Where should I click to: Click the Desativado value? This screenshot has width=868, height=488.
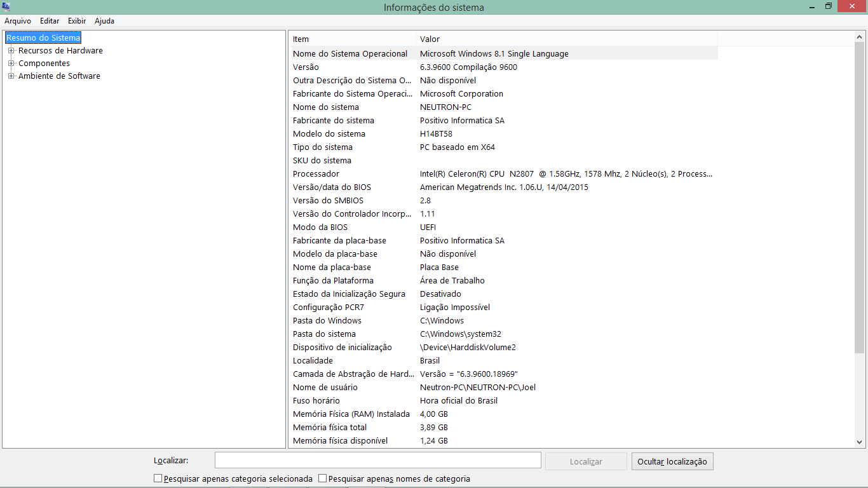click(x=440, y=294)
